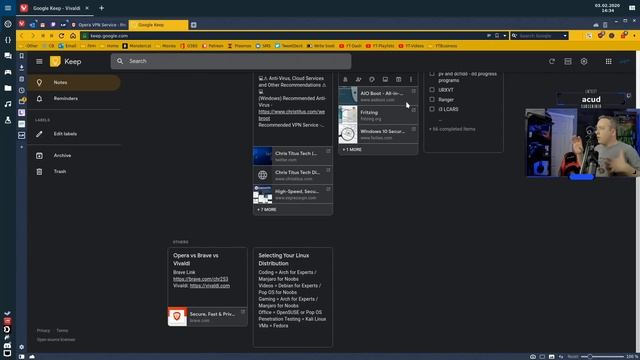Select the Google Keep browser tab

158,25
